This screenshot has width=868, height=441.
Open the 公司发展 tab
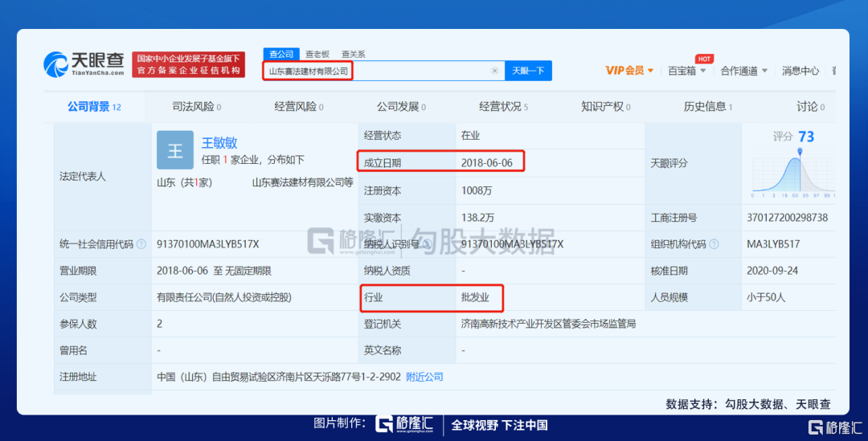point(401,107)
